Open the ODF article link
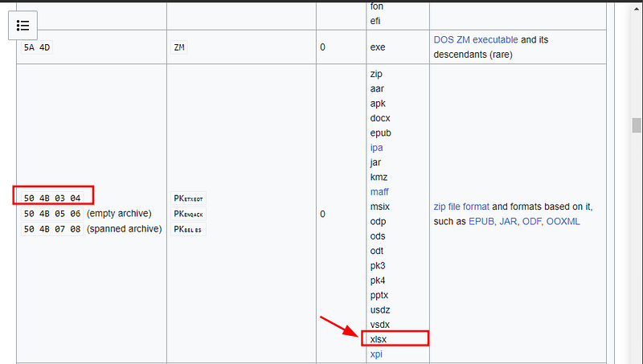643x364 pixels. [531, 221]
